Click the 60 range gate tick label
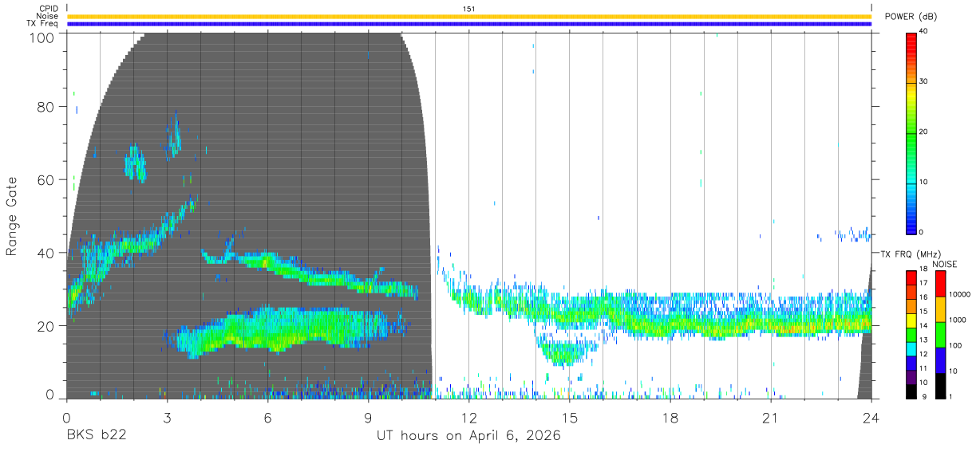 click(47, 180)
